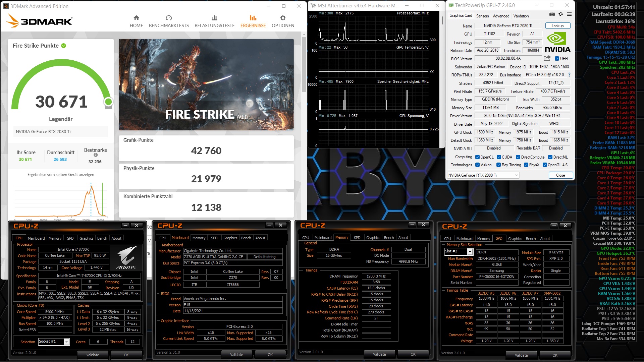Screen dimensions: 644x362
Task: Click the Kombinierte Punktzahl score card
Action: [206, 204]
